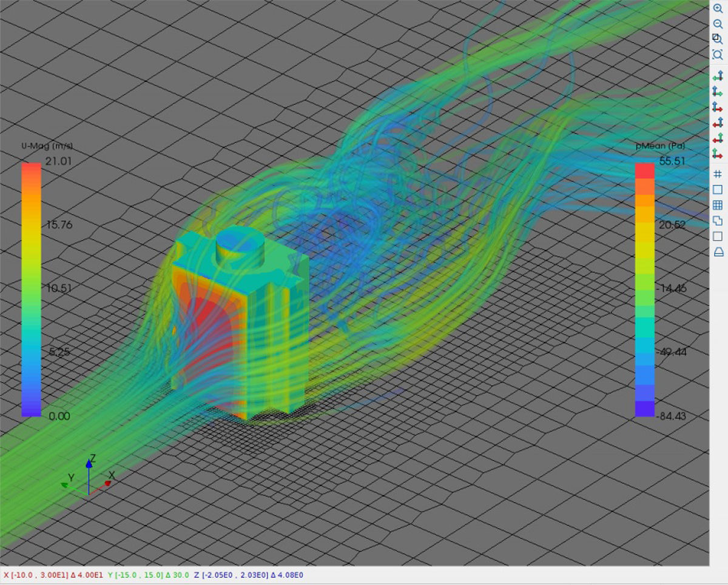Click the 21.01 maximum velocity value
The width and height of the screenshot is (728, 585).
tap(59, 161)
